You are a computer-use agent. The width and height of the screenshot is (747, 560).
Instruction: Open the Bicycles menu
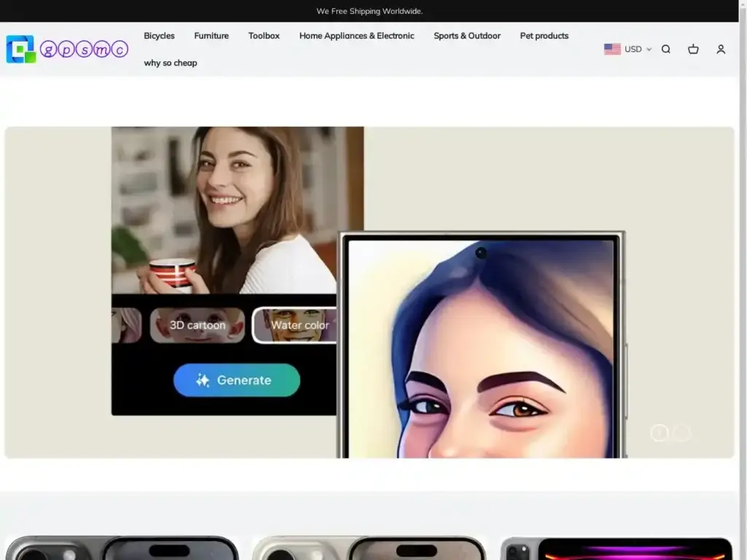(x=159, y=36)
